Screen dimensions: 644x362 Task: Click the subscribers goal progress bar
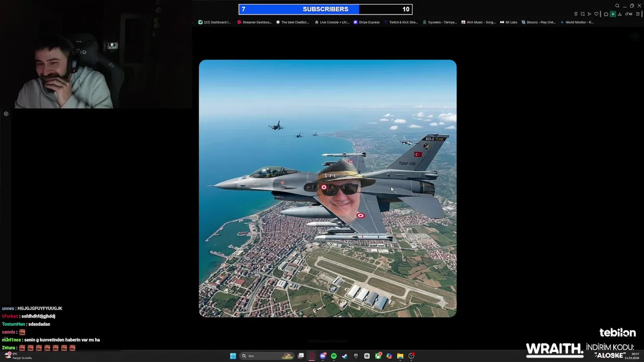(326, 9)
